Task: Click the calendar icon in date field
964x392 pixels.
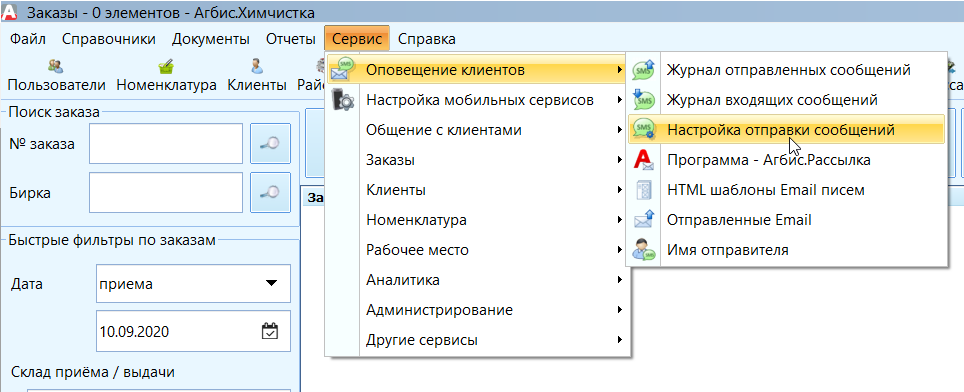Action: point(270,332)
